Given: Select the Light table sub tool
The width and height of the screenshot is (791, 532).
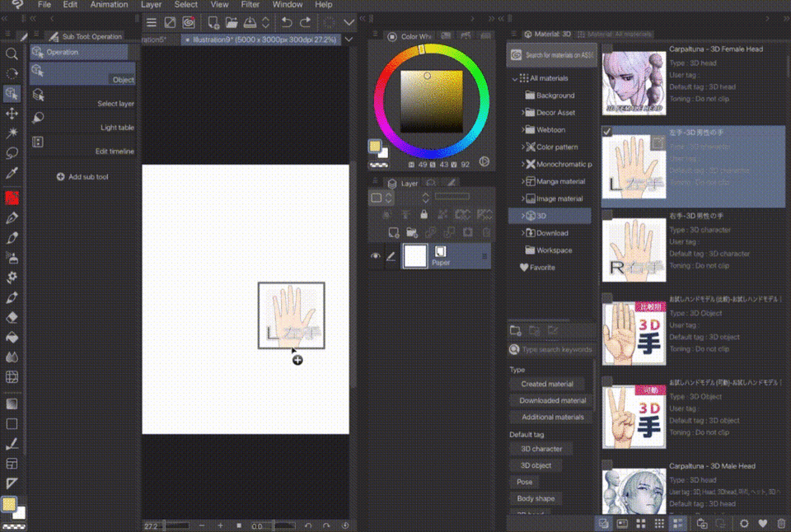Looking at the screenshot, I should pos(82,122).
